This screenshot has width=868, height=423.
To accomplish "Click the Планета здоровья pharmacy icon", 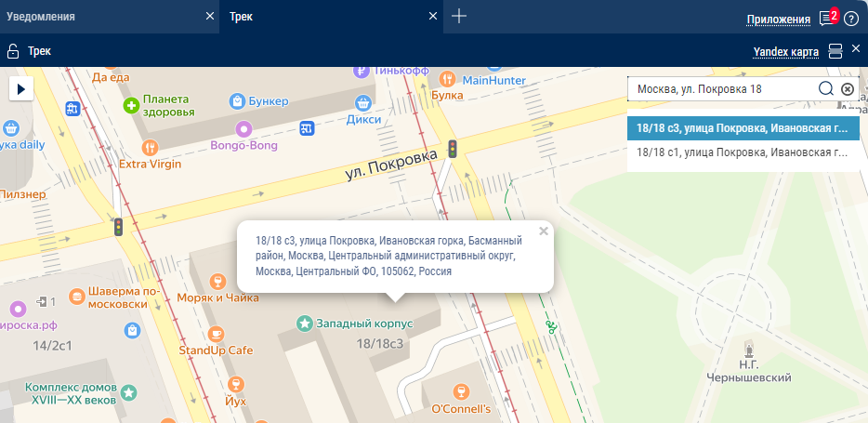I will (131, 105).
